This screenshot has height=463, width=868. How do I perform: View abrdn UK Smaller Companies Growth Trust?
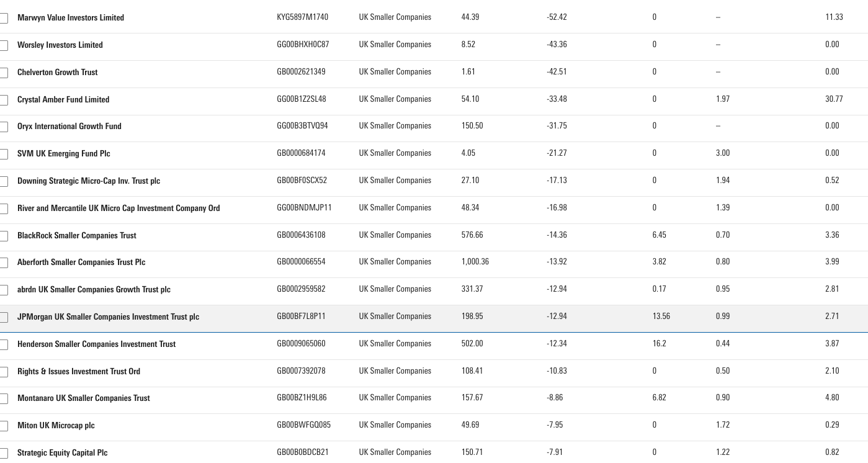coord(94,289)
